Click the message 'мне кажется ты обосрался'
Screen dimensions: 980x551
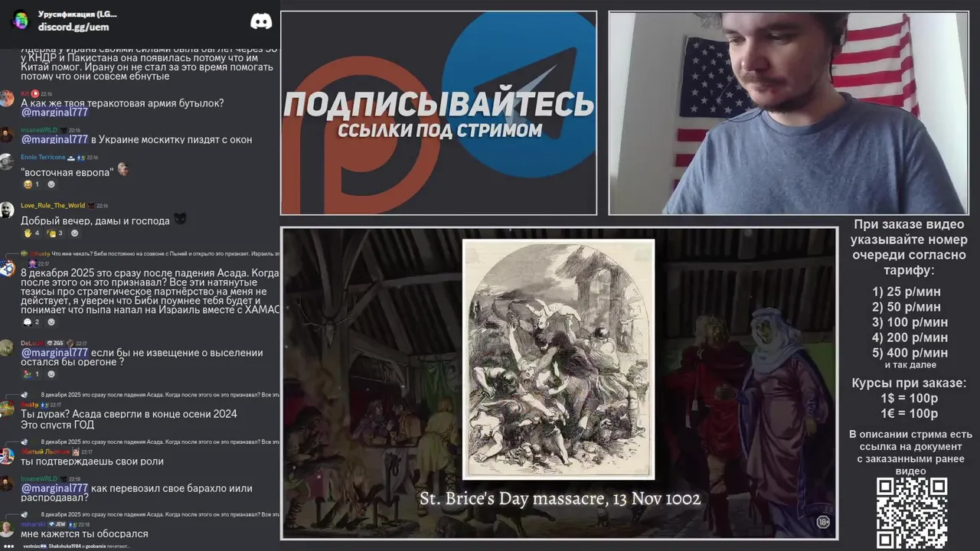(x=84, y=534)
